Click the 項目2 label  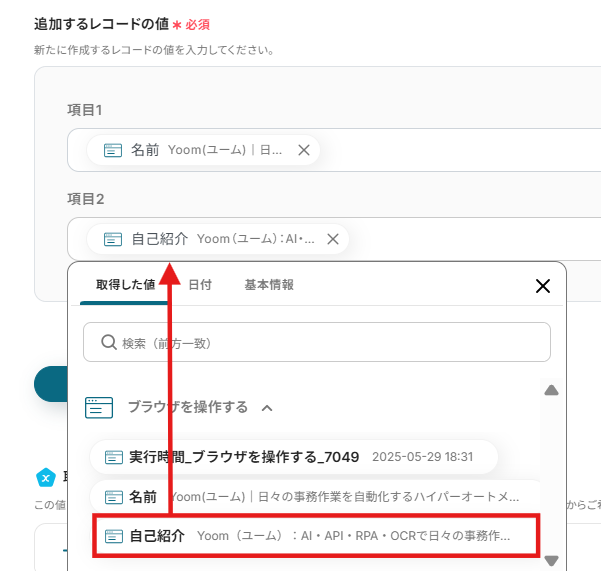pyautogui.click(x=85, y=199)
